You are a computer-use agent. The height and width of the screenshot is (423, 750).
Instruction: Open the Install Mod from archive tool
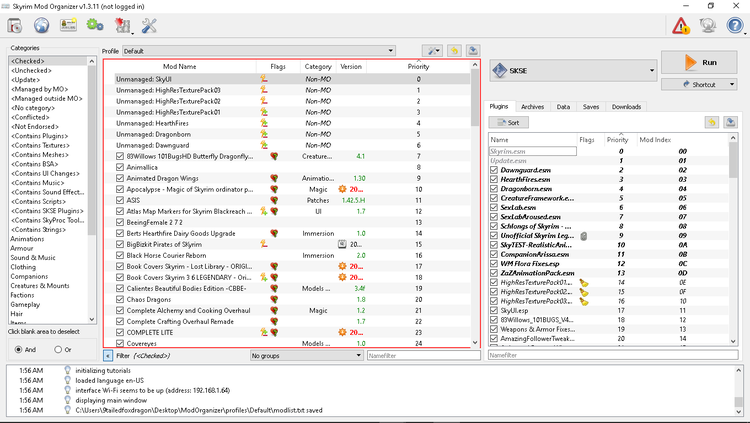pyautogui.click(x=15, y=25)
